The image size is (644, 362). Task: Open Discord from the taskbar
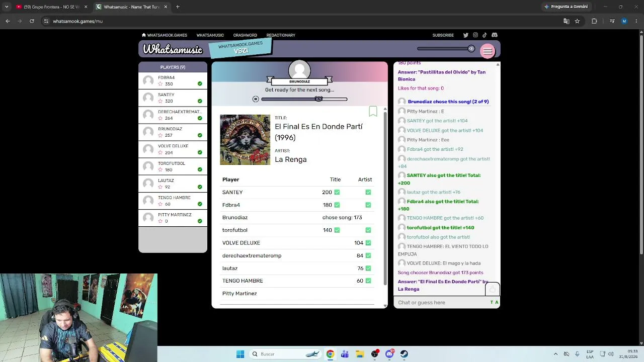click(x=389, y=354)
